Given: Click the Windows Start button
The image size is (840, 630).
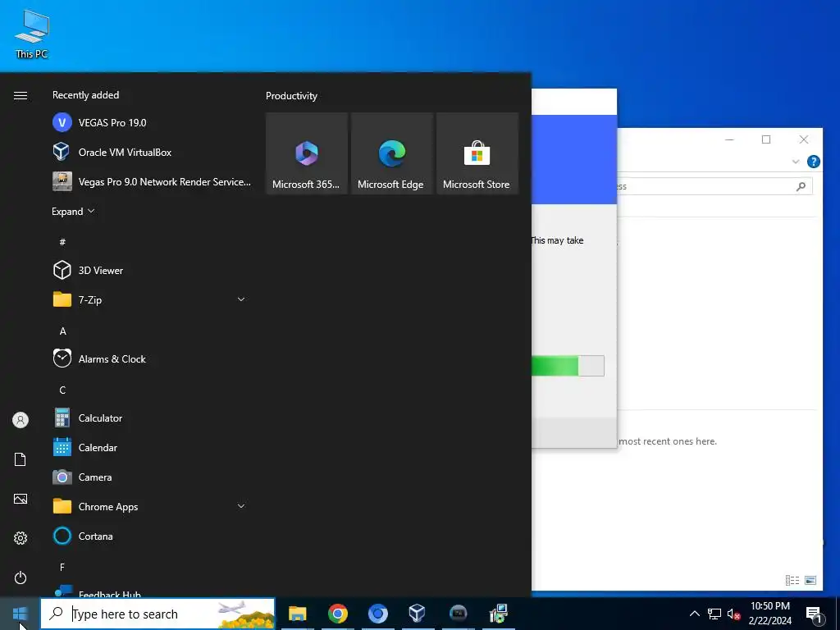Looking at the screenshot, I should coord(20,614).
